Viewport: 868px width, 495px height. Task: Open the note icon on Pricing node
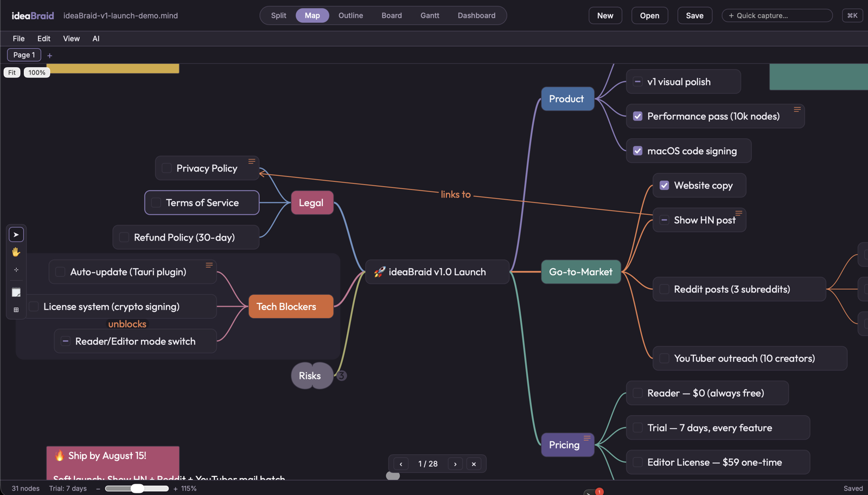coord(587,438)
